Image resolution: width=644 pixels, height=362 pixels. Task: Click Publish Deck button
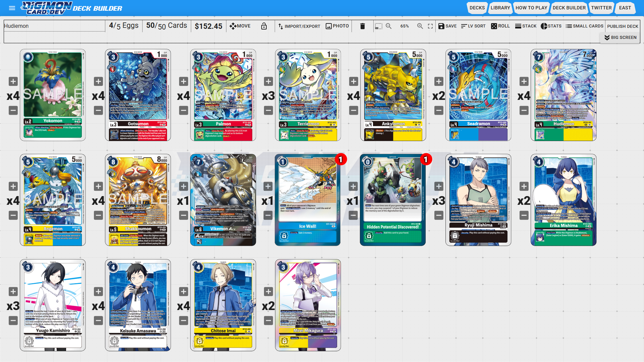[x=623, y=26]
